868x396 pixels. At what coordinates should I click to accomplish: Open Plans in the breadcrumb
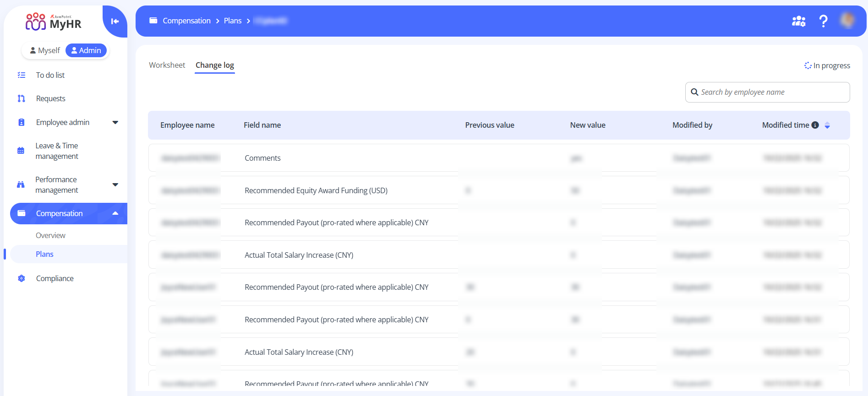pyautogui.click(x=232, y=21)
